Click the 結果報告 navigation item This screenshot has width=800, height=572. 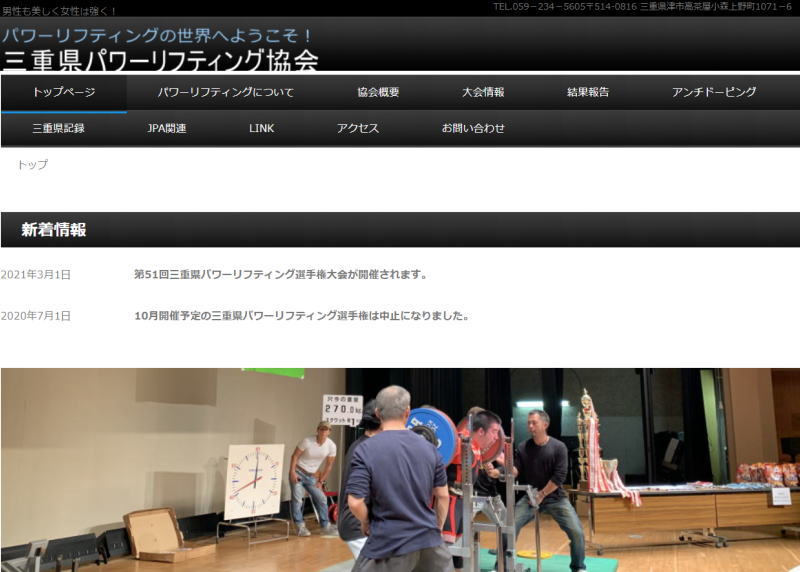point(588,92)
